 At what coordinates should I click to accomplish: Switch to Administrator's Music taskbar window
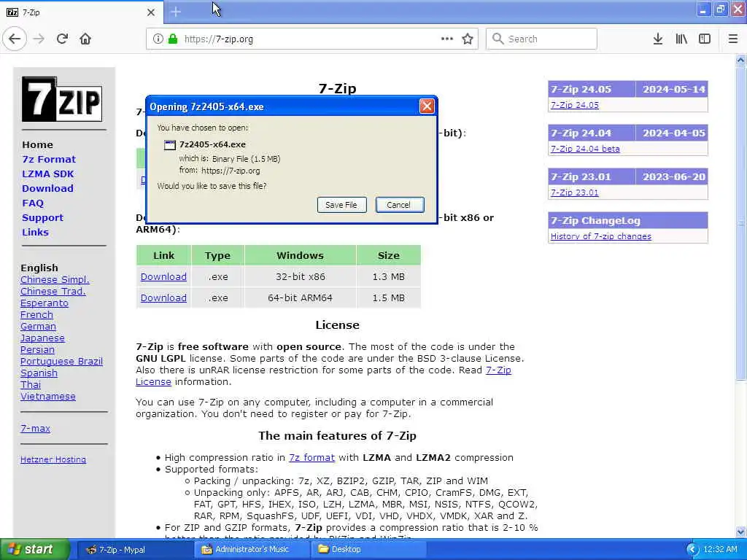(251, 550)
